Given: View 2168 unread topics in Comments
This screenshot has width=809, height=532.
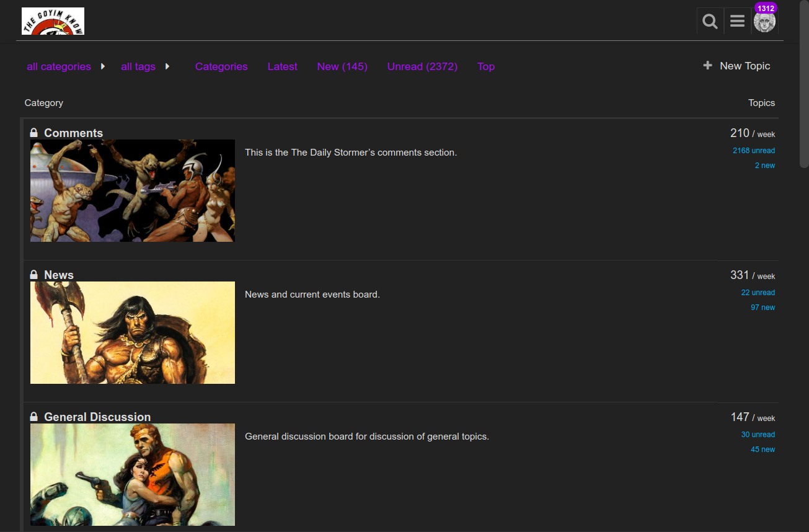Looking at the screenshot, I should click(754, 151).
